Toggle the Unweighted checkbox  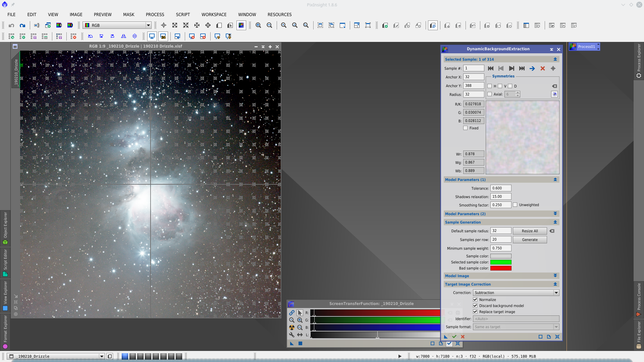click(x=515, y=205)
